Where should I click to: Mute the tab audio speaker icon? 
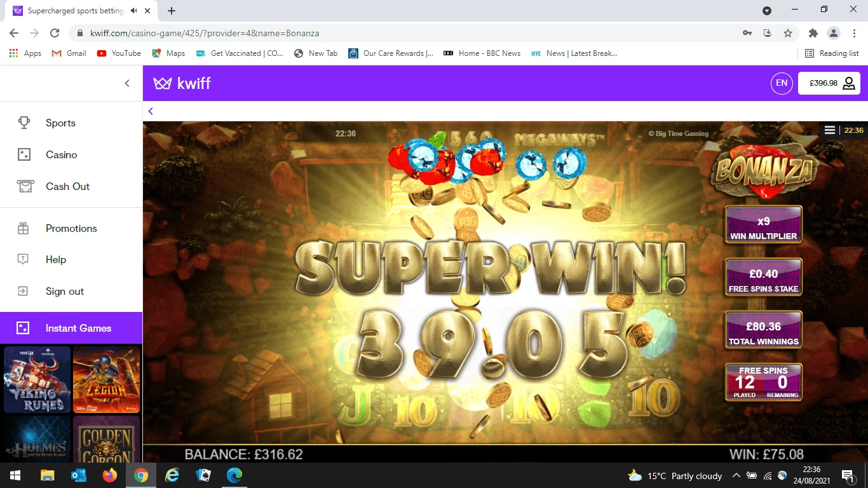pos(134,11)
